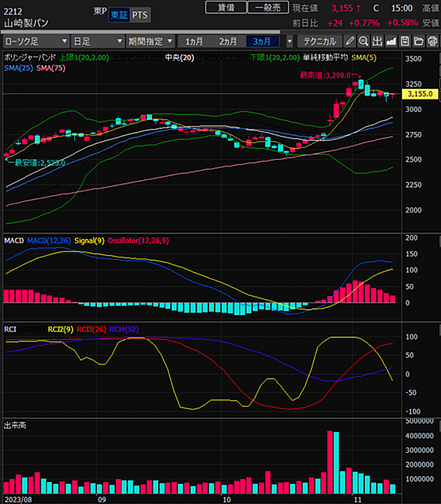Click the 東P market segment label

click(100, 11)
